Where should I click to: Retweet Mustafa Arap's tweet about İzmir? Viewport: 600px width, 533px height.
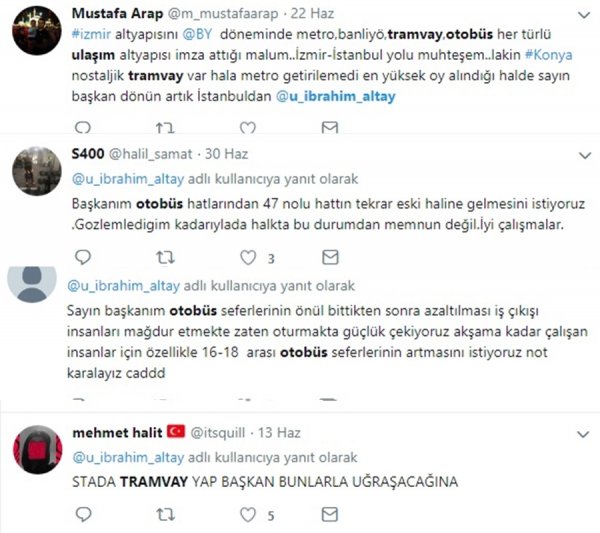(165, 127)
